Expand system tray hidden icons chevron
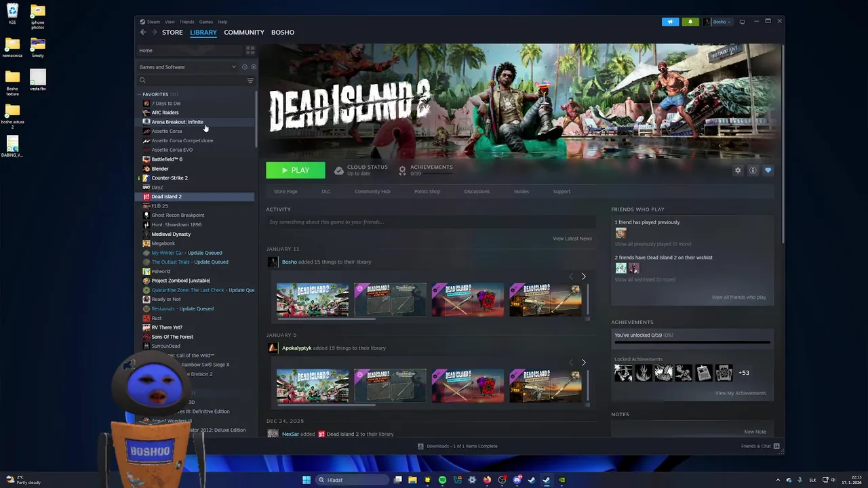 coord(778,480)
